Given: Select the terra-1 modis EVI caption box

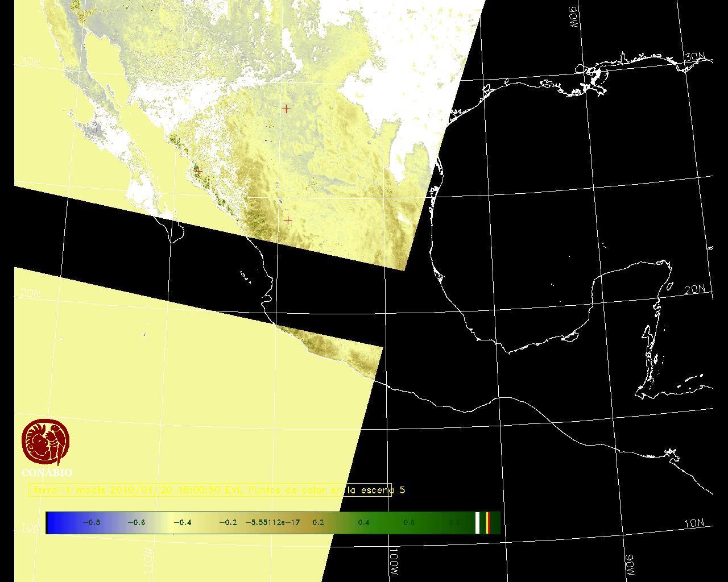Looking at the screenshot, I should pyautogui.click(x=210, y=490).
